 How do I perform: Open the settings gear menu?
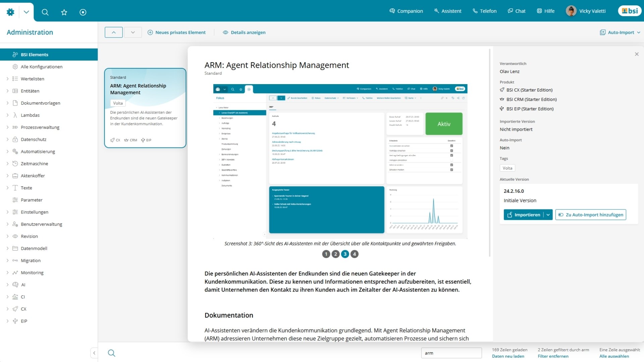[x=10, y=12]
